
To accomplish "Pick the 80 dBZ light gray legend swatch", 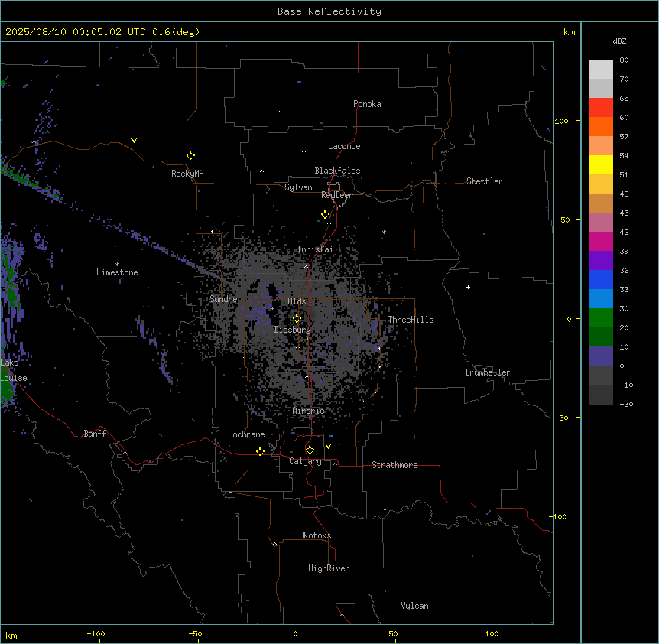I will pos(601,69).
